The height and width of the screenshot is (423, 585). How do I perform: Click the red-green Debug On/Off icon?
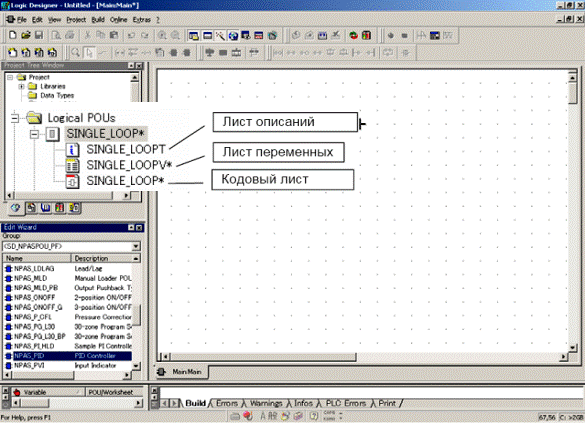(x=353, y=35)
